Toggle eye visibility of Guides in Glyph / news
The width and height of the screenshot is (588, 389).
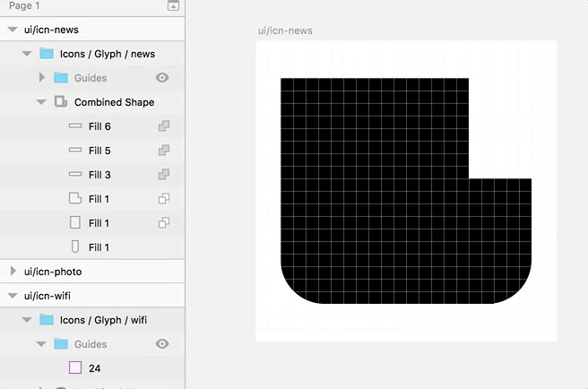162,78
